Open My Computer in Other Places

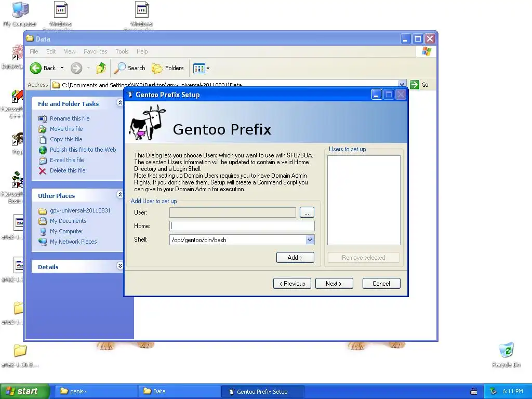[66, 231]
